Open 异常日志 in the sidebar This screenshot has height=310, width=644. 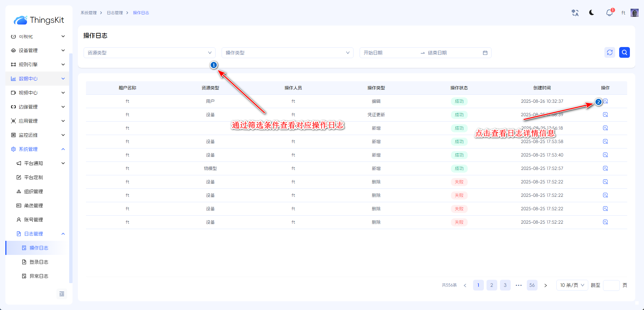click(x=39, y=276)
